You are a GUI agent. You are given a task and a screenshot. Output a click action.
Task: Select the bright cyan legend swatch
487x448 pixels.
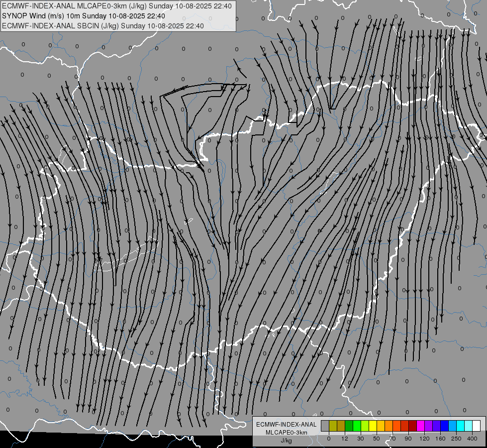point(460,426)
